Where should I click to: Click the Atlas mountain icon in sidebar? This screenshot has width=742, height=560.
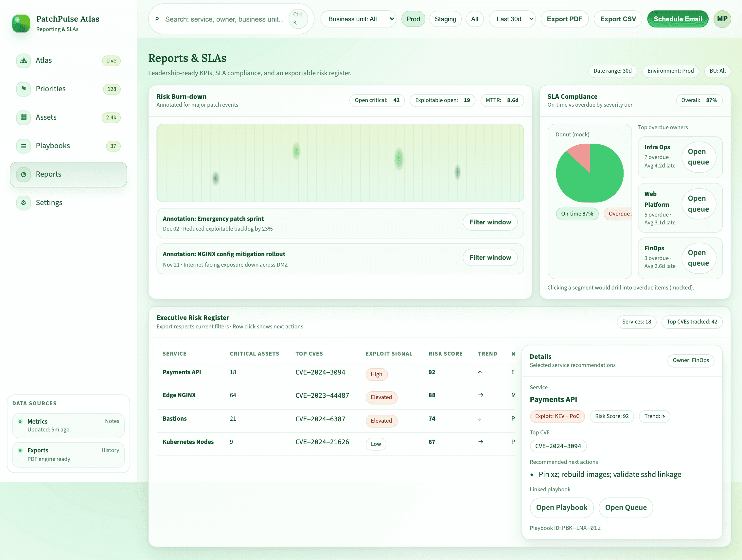tap(24, 61)
